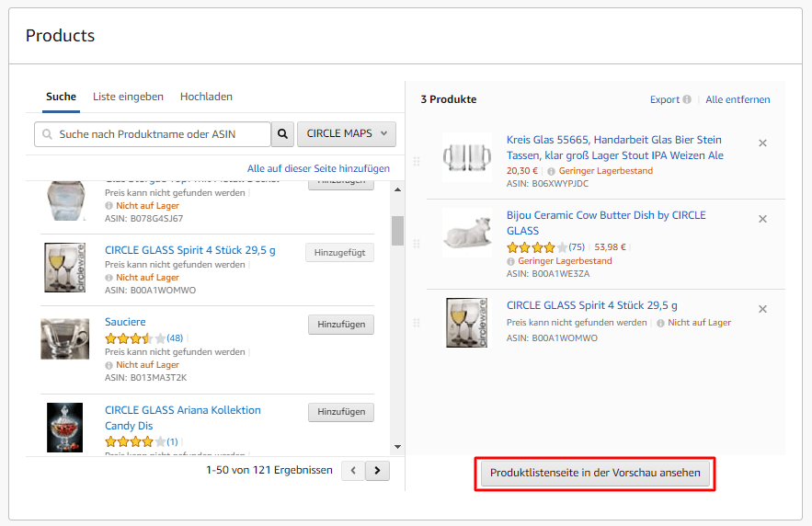Click the Ariana Candy Dis thumbnail
Screen dimensions: 812x526
point(64,428)
